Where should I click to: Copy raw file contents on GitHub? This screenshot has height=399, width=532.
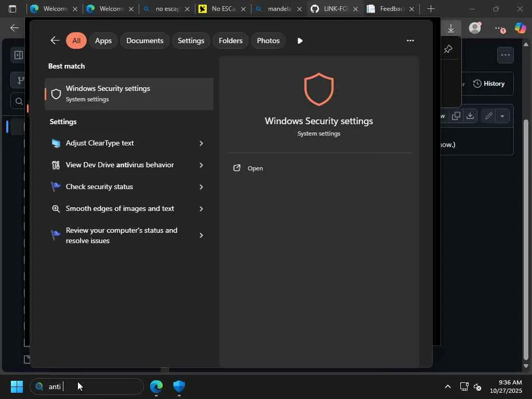456,116
